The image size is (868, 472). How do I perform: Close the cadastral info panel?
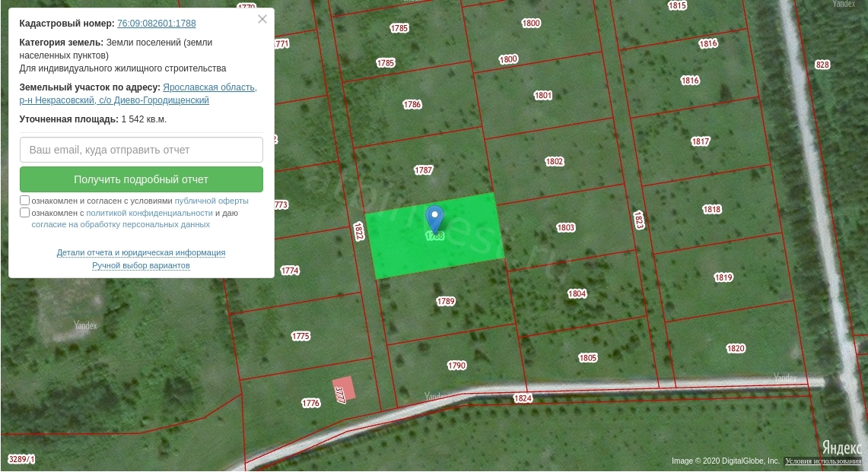[x=262, y=20]
